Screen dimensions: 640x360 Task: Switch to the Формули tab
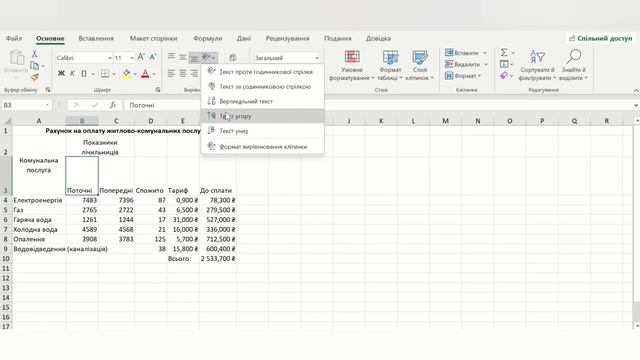point(208,38)
